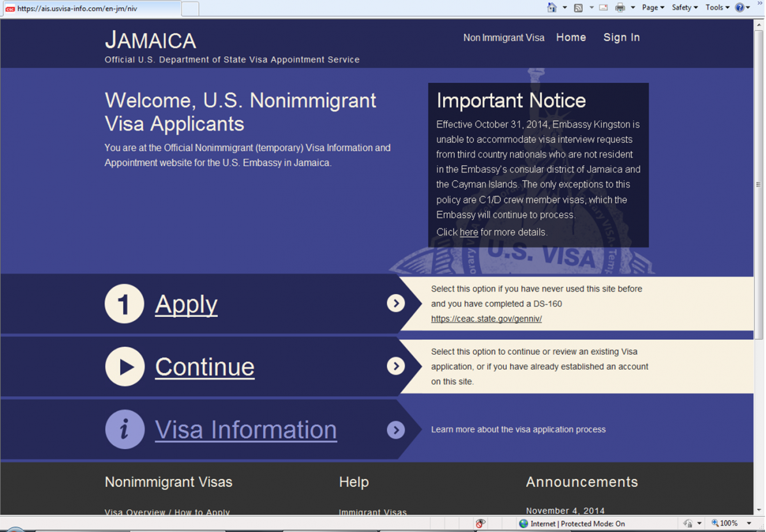Click the info circle icon beside Visa Information
This screenshot has height=532, width=766.
(124, 429)
